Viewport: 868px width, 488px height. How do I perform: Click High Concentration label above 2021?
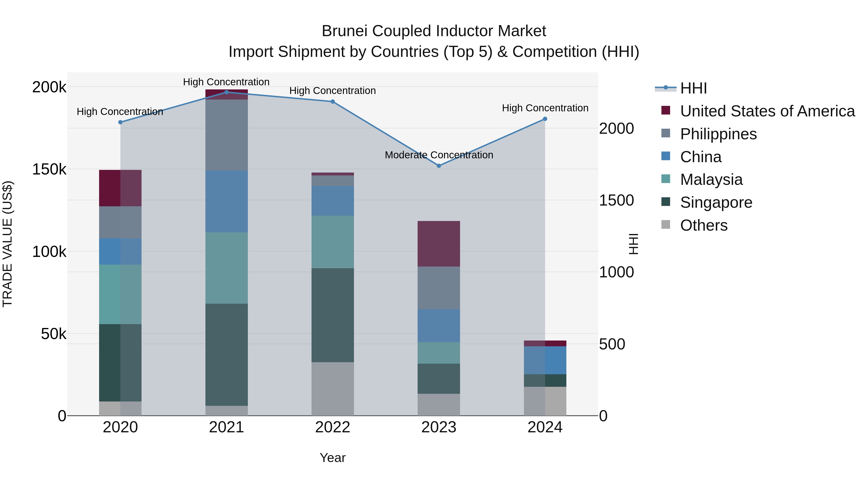(226, 82)
